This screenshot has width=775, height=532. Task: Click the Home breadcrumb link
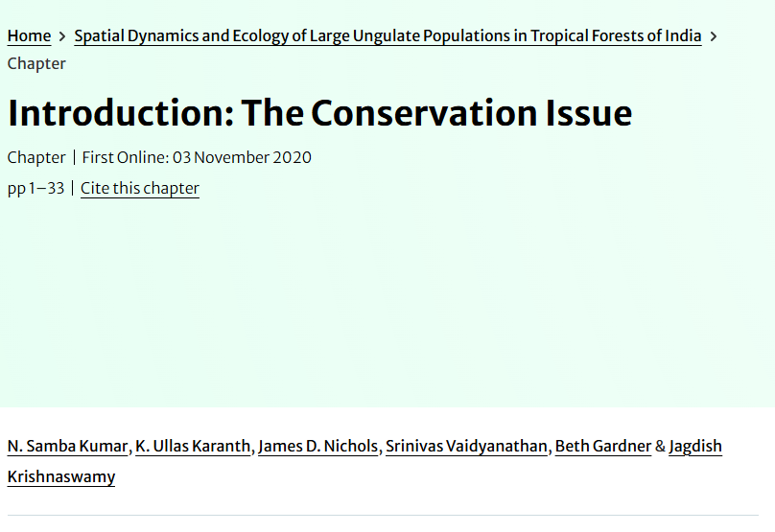(29, 36)
